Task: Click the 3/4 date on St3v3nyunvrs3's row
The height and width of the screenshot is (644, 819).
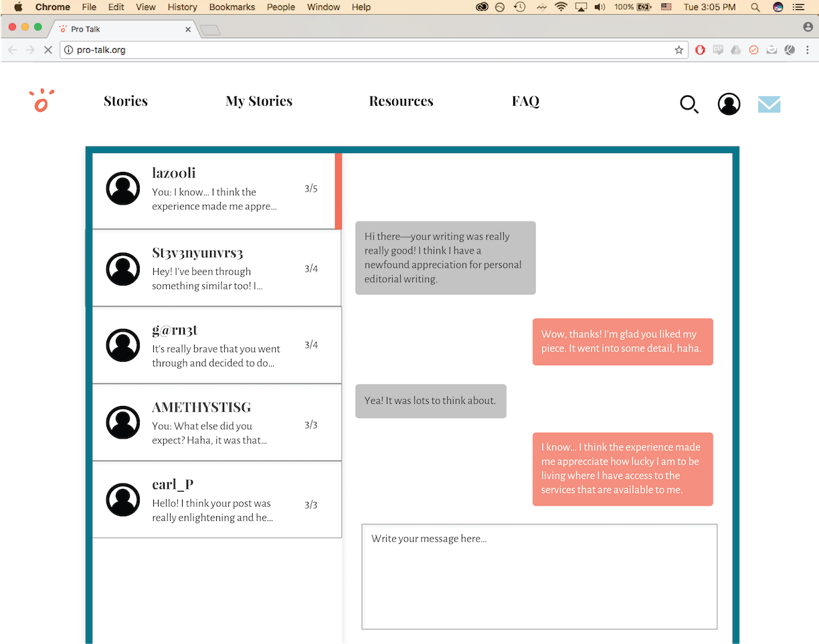Action: (311, 269)
